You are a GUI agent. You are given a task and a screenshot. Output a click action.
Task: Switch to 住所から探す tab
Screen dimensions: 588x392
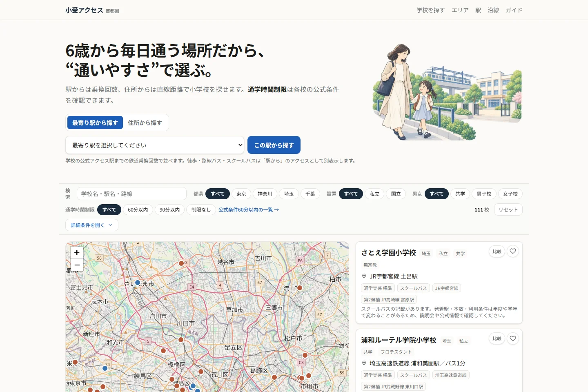click(x=145, y=122)
